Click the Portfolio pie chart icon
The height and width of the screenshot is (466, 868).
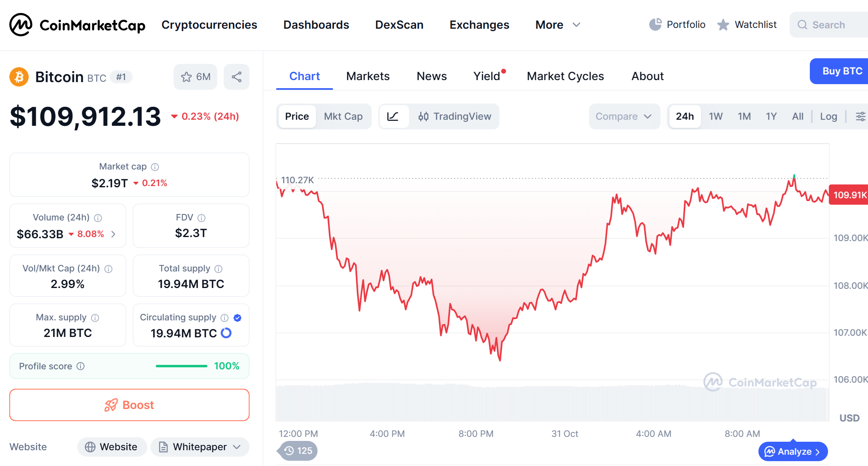[x=655, y=25]
